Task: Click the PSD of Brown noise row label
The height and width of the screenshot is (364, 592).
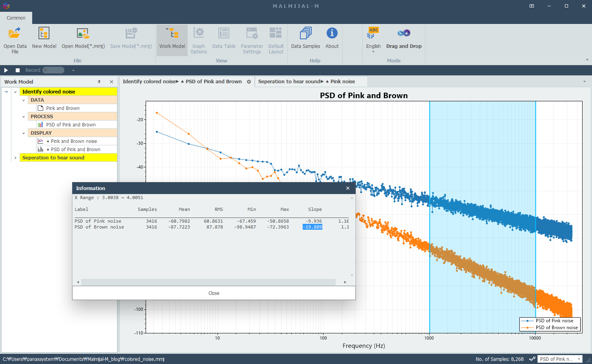Action: tap(99, 227)
